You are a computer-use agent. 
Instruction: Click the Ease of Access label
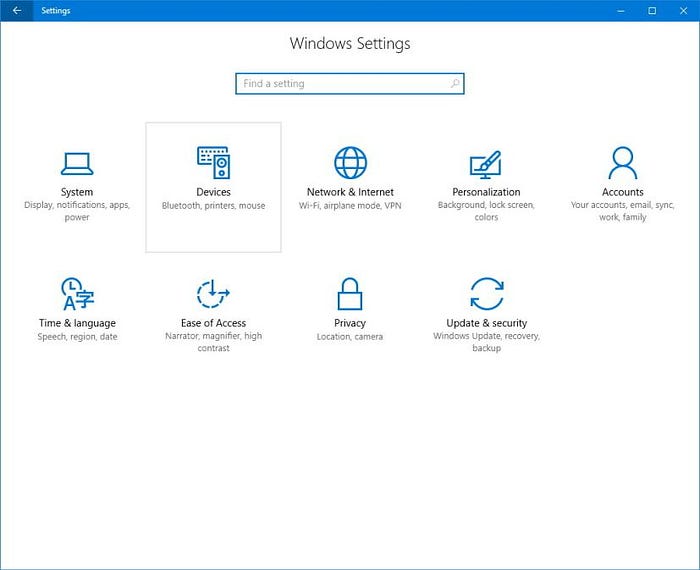[x=213, y=323]
